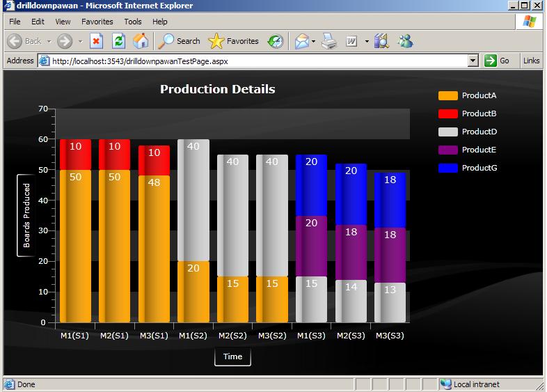
Task: Open the Favorites menu
Action: coord(97,22)
